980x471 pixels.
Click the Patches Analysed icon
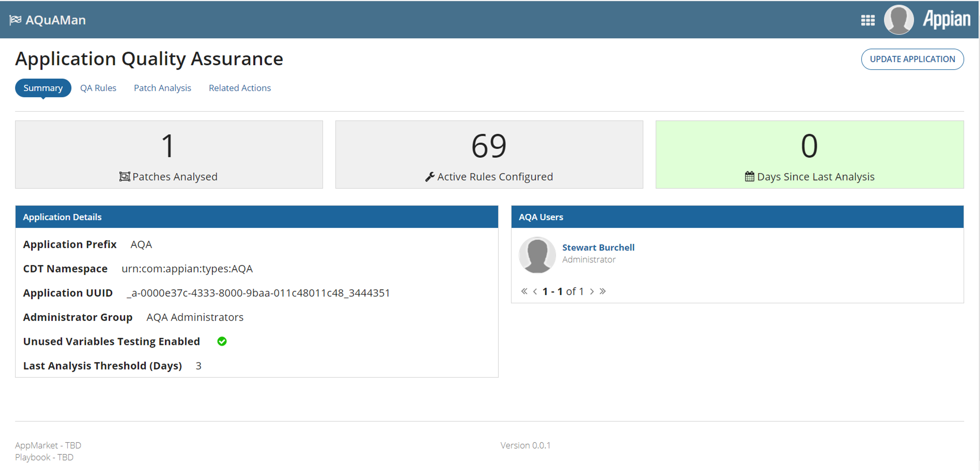coord(124,177)
